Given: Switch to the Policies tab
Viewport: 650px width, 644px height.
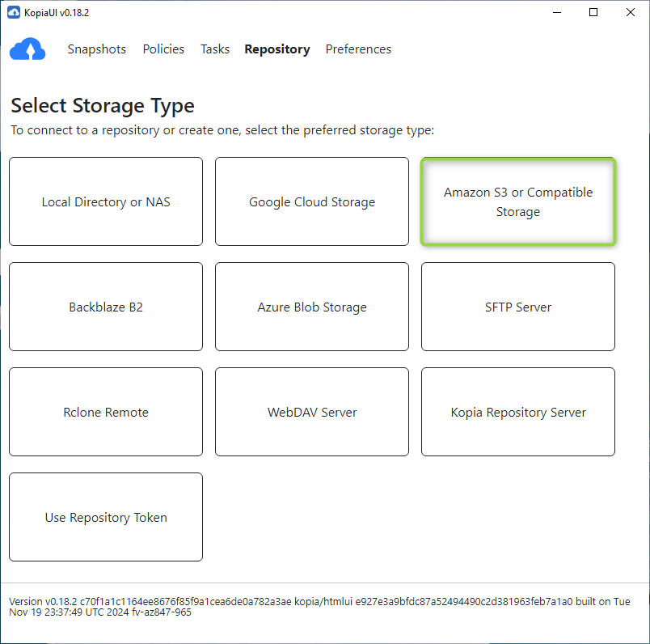Looking at the screenshot, I should click(x=163, y=49).
